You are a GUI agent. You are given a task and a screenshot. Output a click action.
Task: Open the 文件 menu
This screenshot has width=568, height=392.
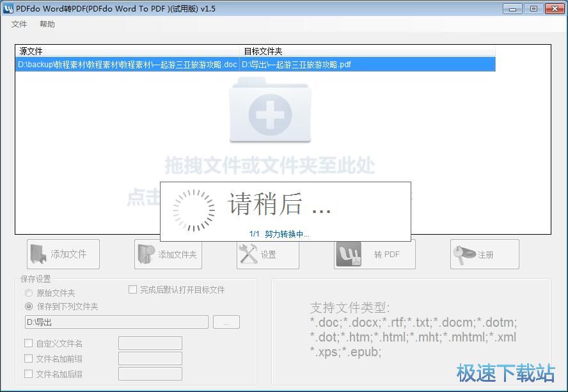tap(19, 24)
